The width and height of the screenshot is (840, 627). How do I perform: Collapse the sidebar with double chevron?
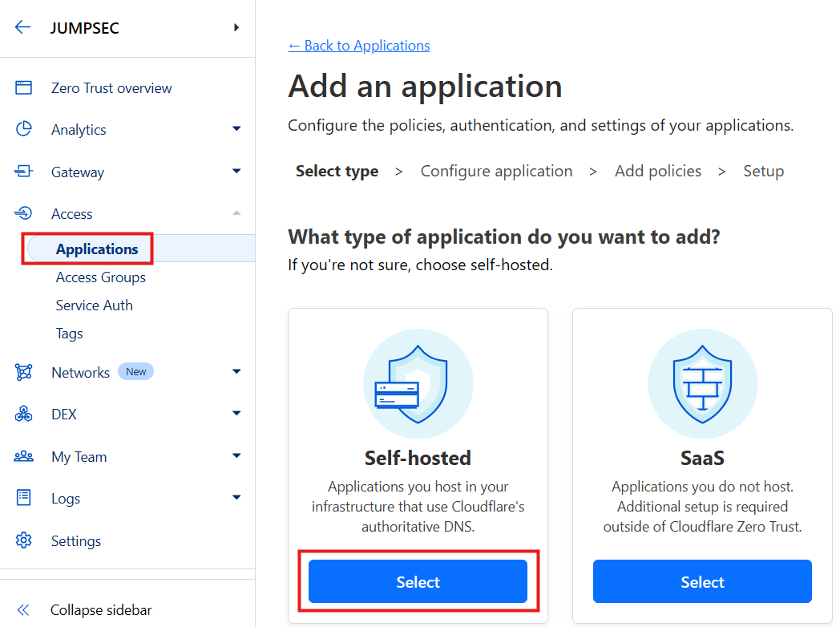click(x=23, y=609)
